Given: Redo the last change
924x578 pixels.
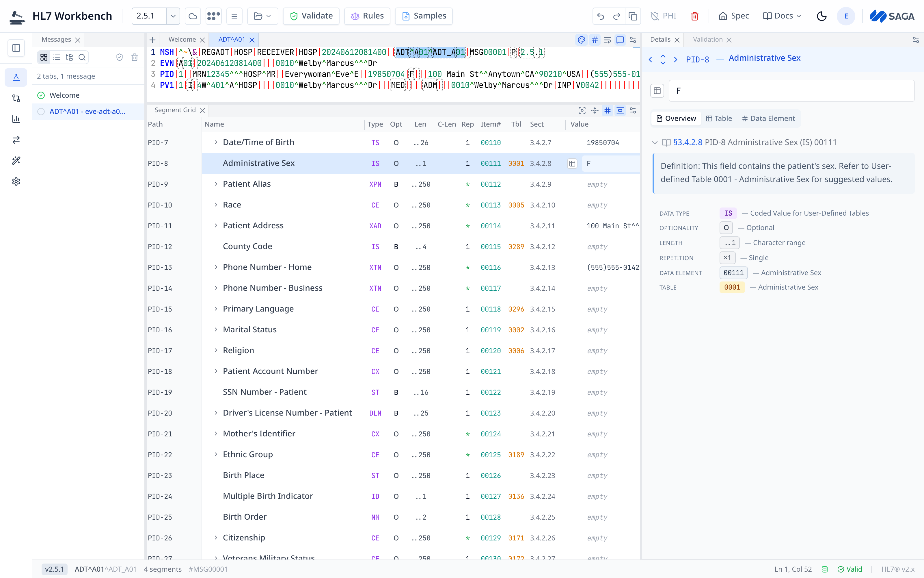Looking at the screenshot, I should click(617, 16).
